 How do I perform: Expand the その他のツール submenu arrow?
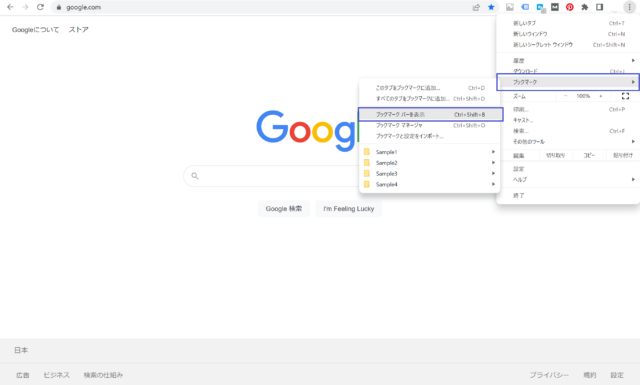[x=633, y=141]
